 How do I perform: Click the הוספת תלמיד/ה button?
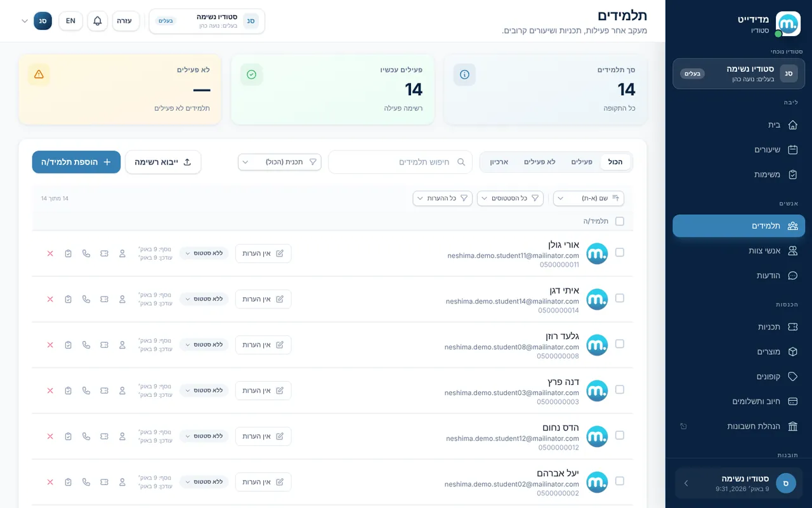click(76, 162)
